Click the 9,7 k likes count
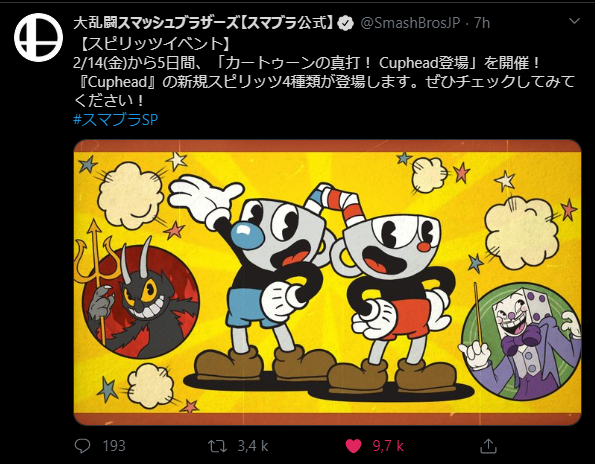The height and width of the screenshot is (464, 595). 388,446
